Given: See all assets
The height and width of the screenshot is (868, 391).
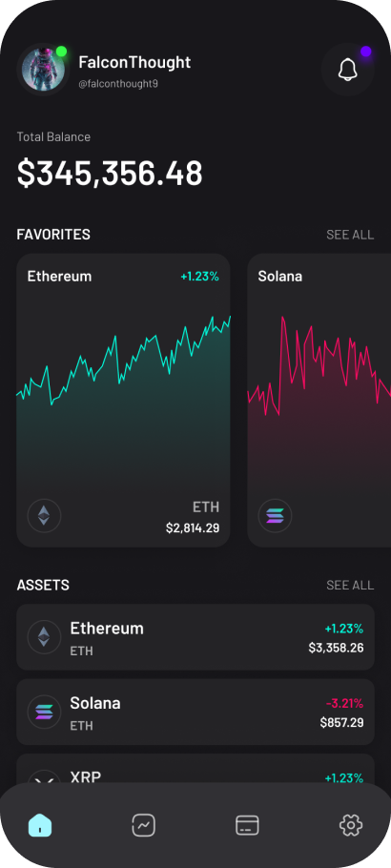Looking at the screenshot, I should tap(350, 585).
